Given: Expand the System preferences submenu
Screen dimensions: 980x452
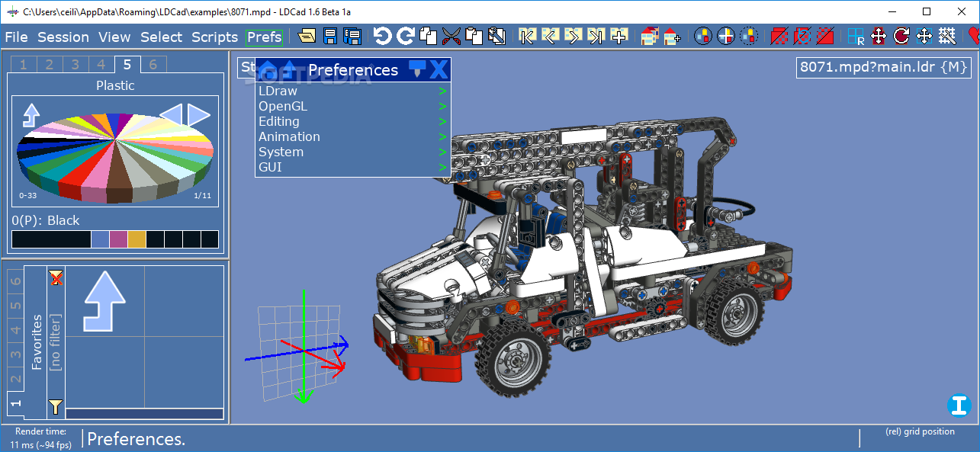Looking at the screenshot, I should (353, 152).
